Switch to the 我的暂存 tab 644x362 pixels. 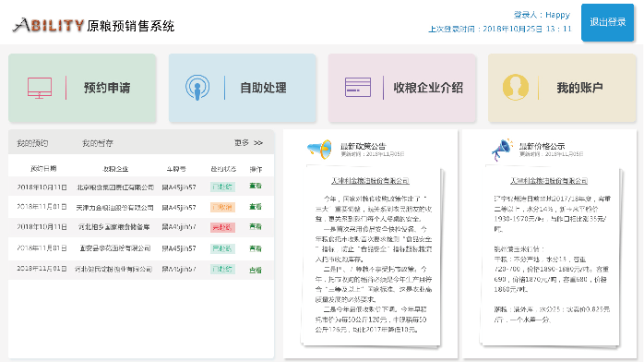tap(98, 143)
